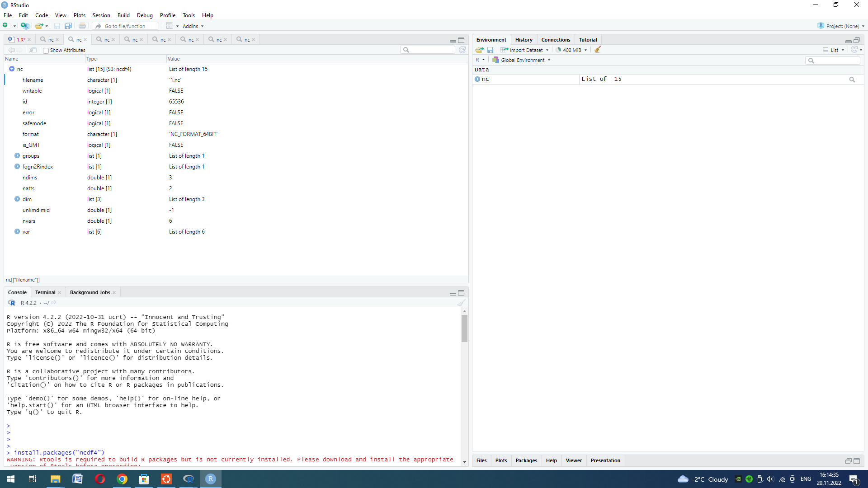Expand the groups list node
The image size is (868, 488).
[17, 155]
